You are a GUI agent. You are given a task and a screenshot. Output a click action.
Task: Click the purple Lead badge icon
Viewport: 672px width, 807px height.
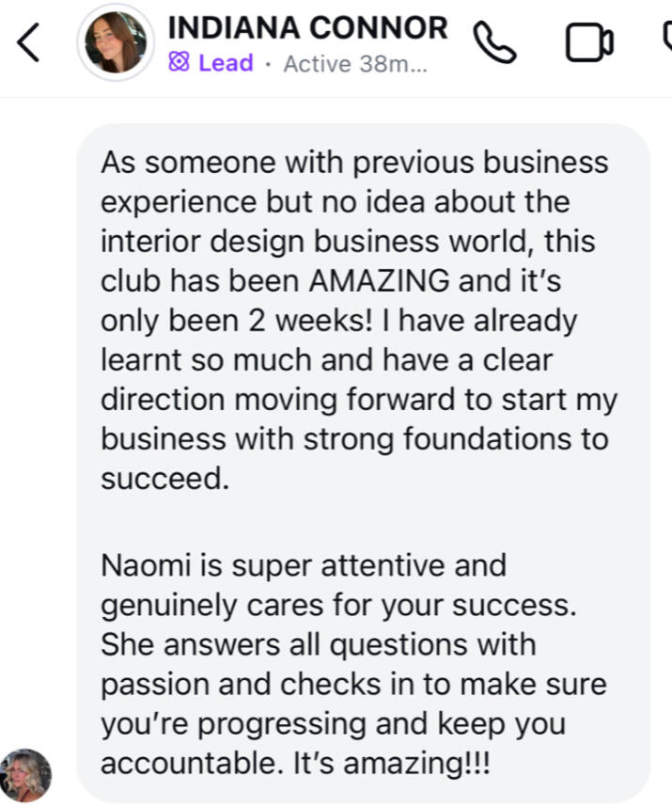tap(179, 62)
